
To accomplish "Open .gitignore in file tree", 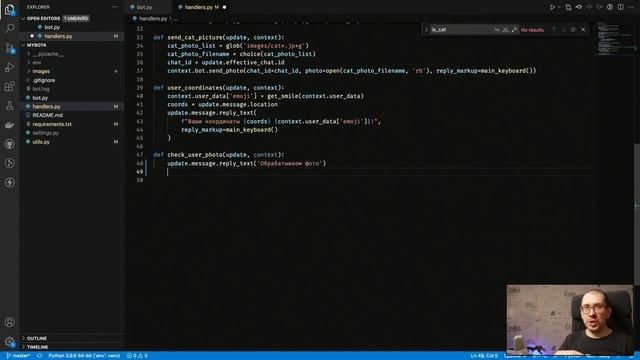I will [44, 80].
